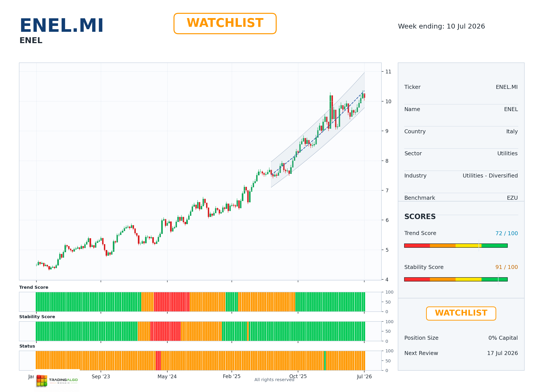Click the SCORES heading

(x=420, y=216)
